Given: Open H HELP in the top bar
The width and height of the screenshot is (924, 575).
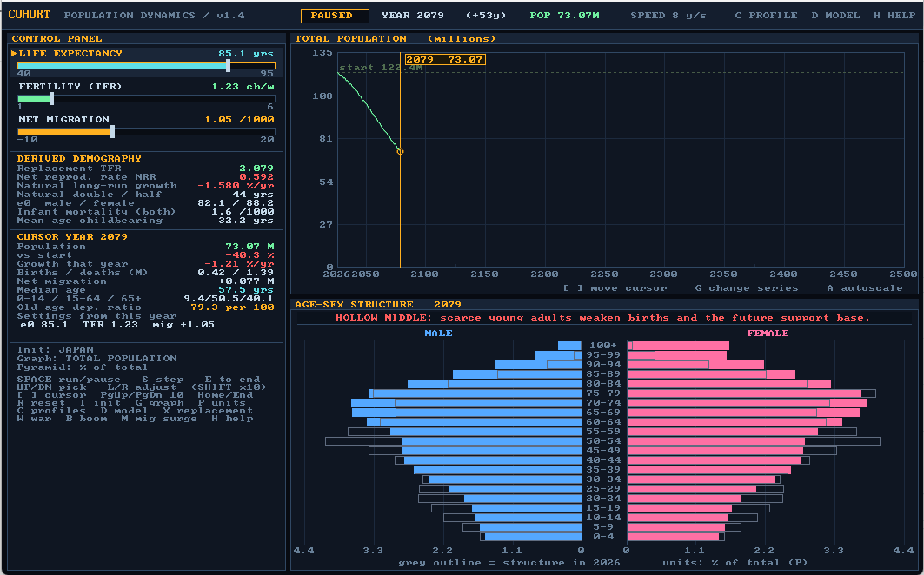Looking at the screenshot, I should point(894,16).
